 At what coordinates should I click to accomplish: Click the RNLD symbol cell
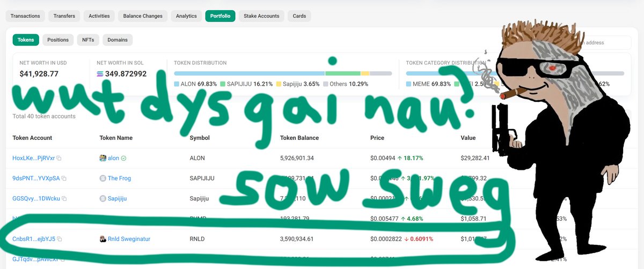point(197,239)
